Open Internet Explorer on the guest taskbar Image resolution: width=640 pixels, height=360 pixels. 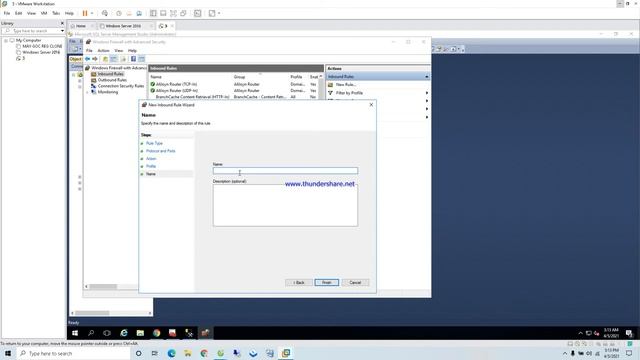tap(124, 333)
